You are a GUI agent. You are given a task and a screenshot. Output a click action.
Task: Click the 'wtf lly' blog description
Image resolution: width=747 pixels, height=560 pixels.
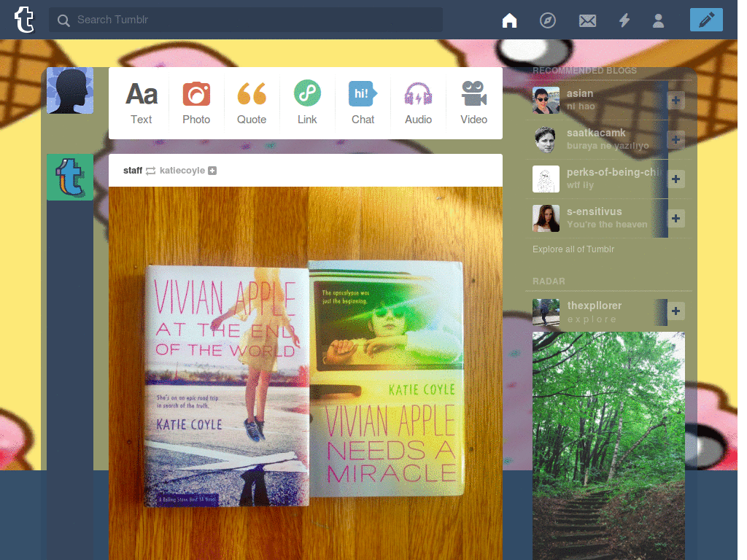click(580, 184)
